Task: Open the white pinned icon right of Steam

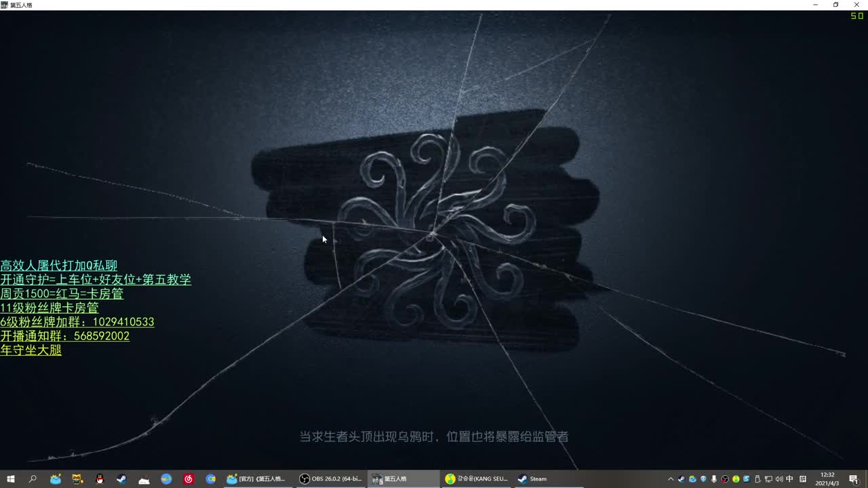Action: coord(144,479)
